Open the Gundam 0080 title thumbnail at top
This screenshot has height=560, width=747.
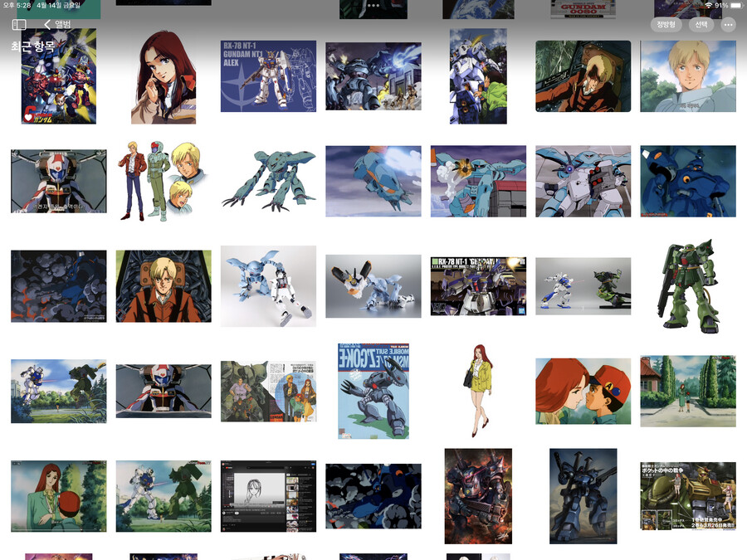coord(583,9)
